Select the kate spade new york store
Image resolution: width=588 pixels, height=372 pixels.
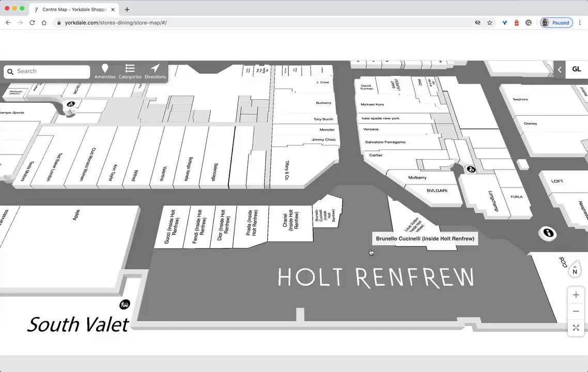(x=380, y=118)
